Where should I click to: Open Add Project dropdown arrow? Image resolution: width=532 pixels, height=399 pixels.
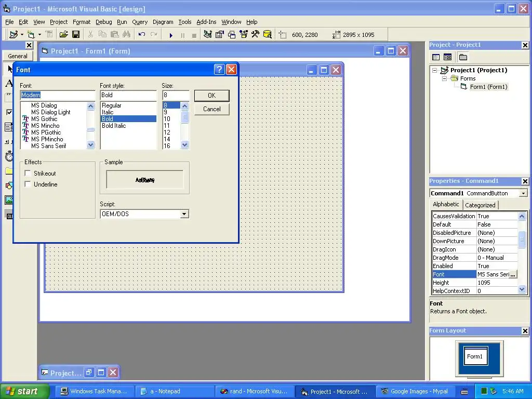click(22, 34)
